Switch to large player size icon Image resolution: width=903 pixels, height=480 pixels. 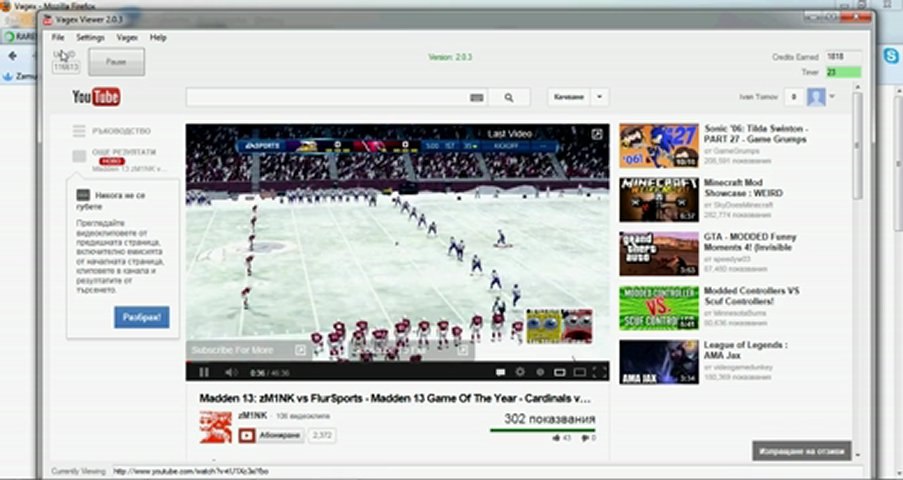tap(579, 372)
